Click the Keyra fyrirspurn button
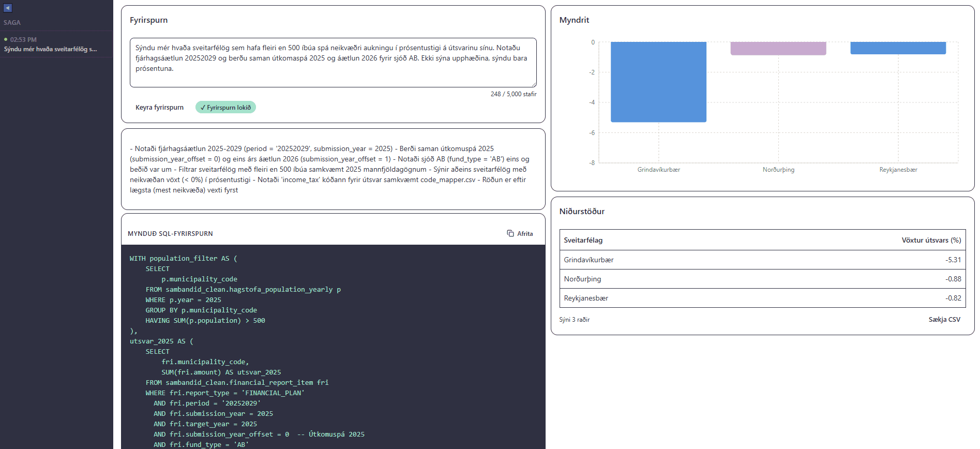This screenshot has width=980, height=449. tap(159, 107)
